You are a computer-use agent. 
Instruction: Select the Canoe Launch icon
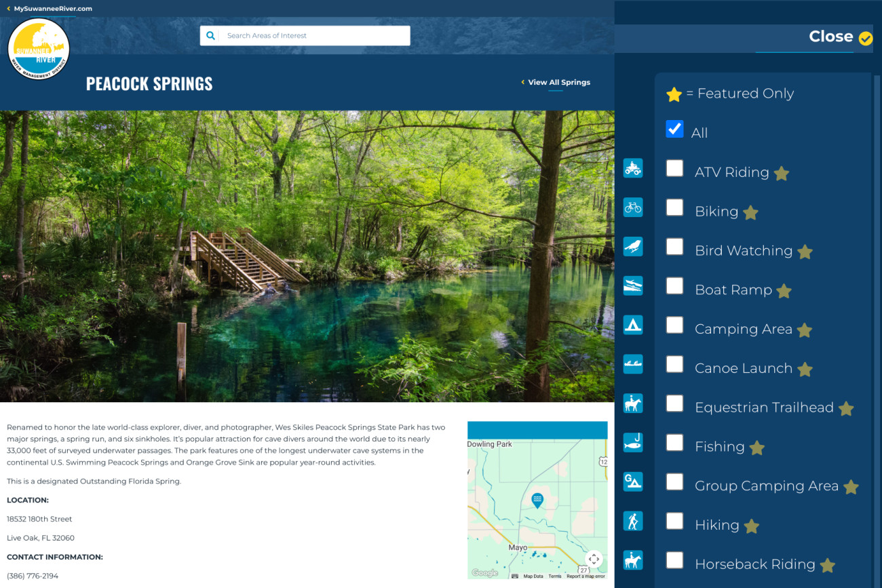click(x=632, y=364)
